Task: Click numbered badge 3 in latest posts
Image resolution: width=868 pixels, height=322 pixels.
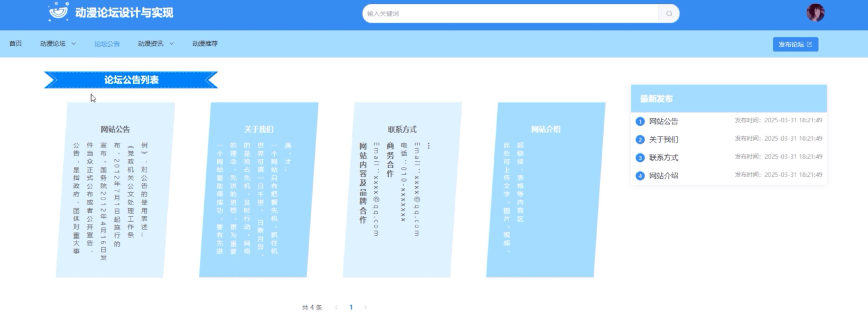Action: 640,158
